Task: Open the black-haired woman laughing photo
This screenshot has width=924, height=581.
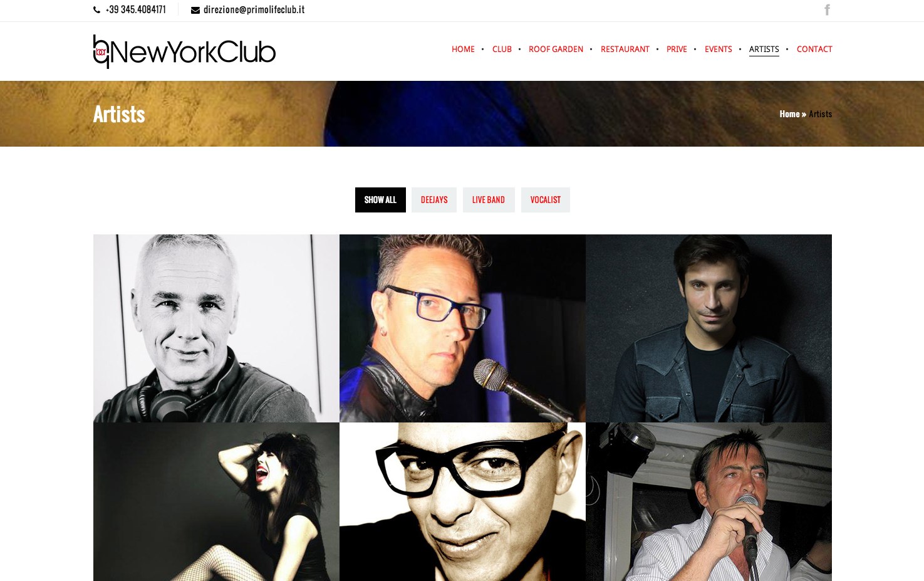Action: pos(216,501)
